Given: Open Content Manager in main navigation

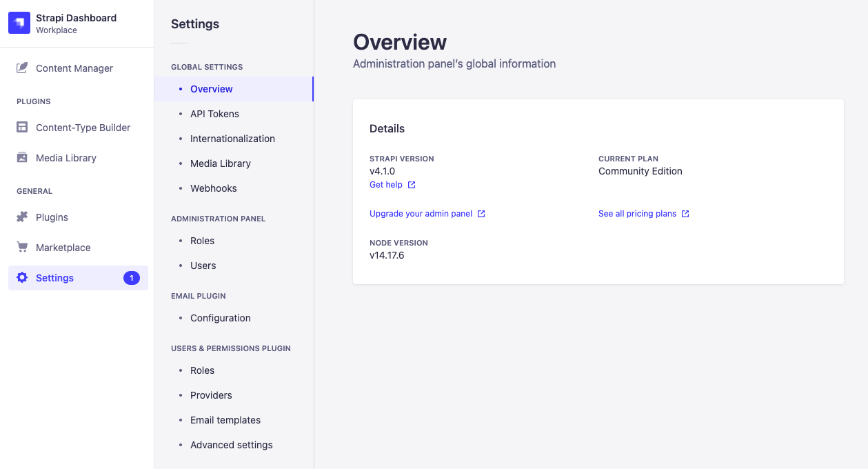Looking at the screenshot, I should (78, 68).
